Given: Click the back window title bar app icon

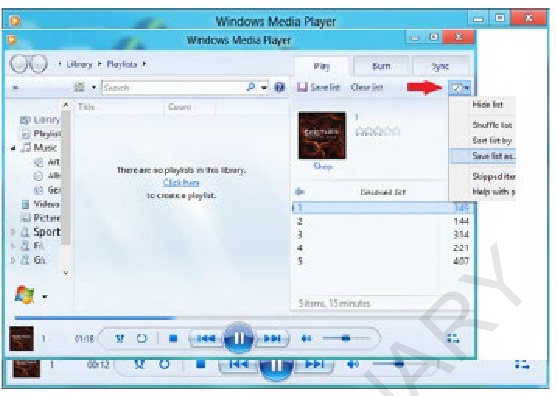Looking at the screenshot, I should click(x=15, y=21).
